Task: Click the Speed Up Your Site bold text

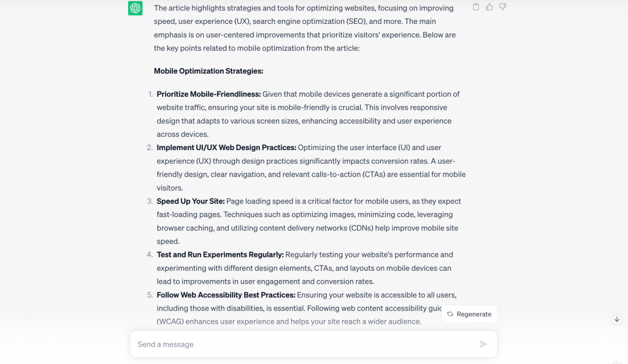Action: [x=190, y=201]
